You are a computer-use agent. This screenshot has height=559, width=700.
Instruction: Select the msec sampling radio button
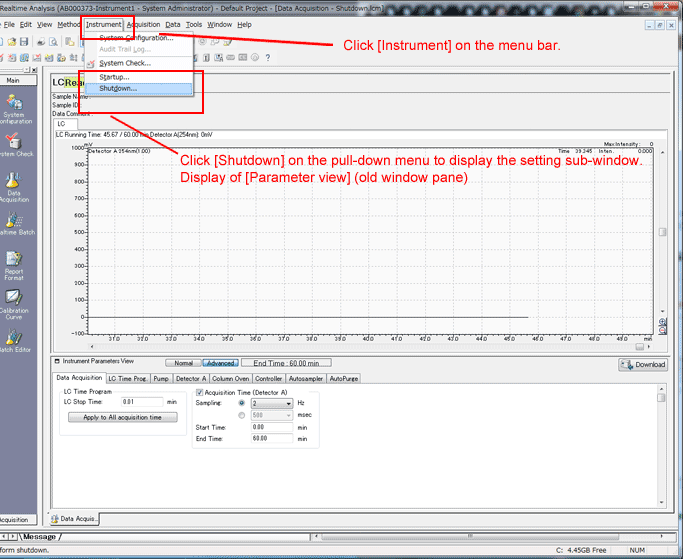241,414
